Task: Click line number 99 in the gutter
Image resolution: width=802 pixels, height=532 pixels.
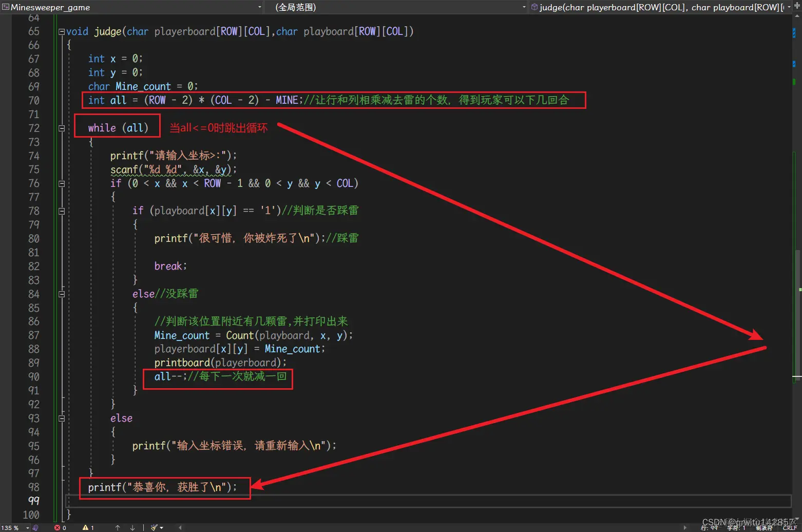Action: coord(34,501)
